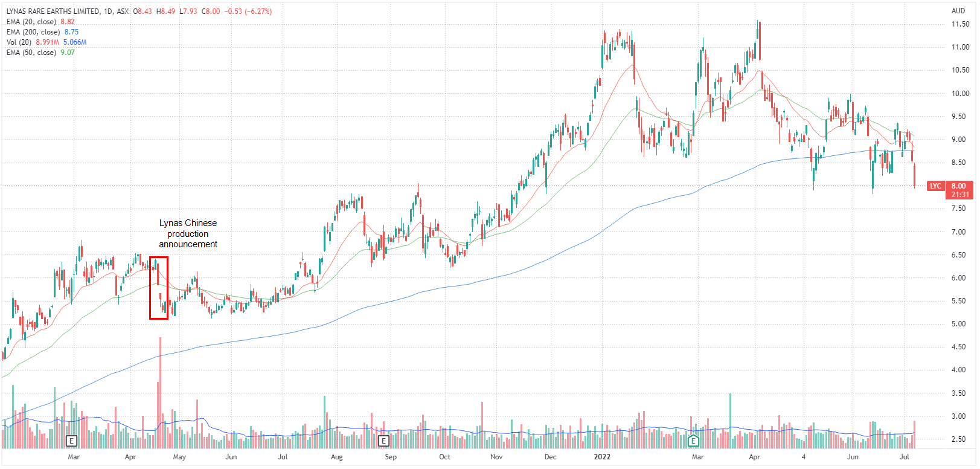This screenshot has width=980, height=469.
Task: Click the EMA 50 value 9.07
Action: [68, 53]
